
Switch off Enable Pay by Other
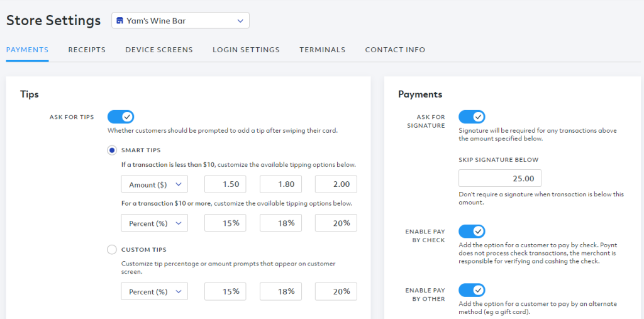click(x=472, y=290)
